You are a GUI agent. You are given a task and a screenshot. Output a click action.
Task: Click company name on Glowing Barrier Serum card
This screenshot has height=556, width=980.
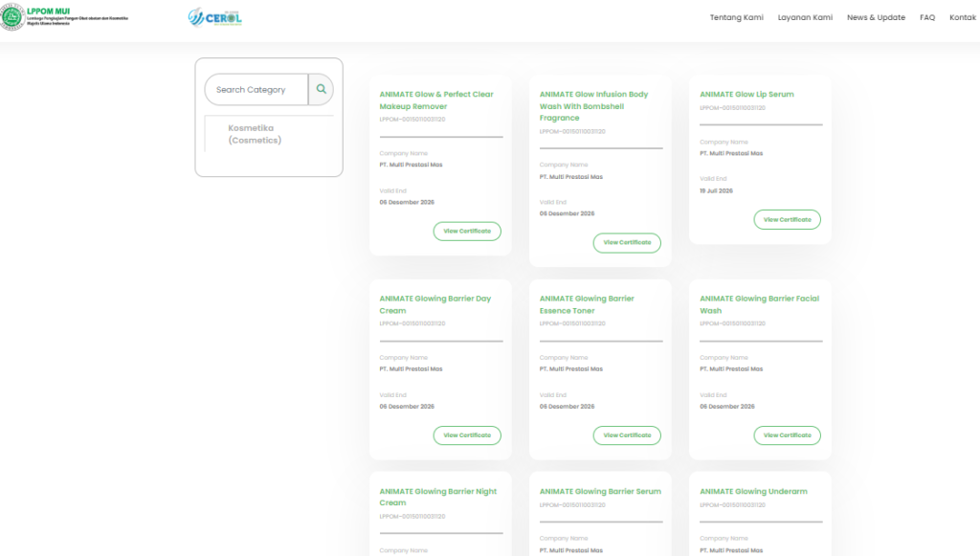pos(571,550)
